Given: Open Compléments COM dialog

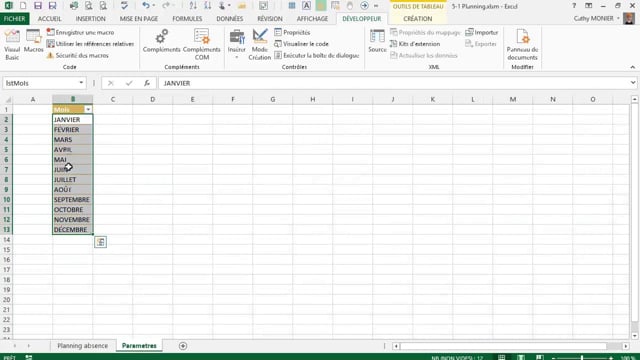Looking at the screenshot, I should [202, 44].
